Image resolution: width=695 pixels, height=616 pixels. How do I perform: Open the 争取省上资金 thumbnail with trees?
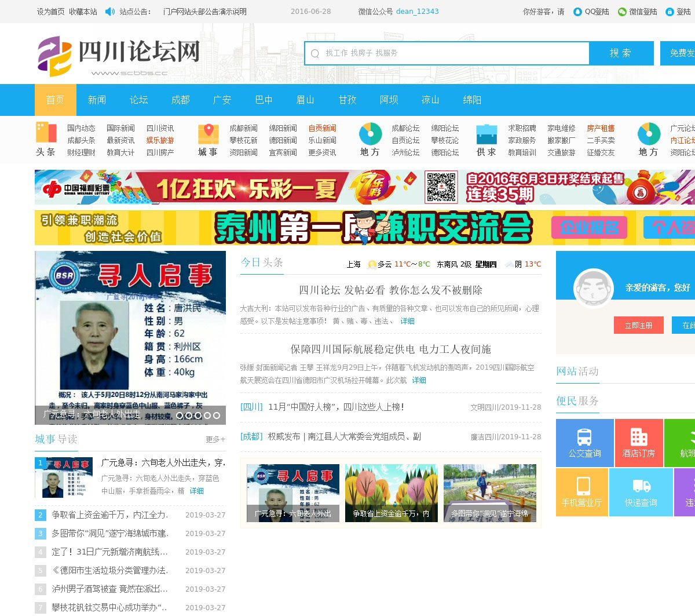[x=391, y=493]
